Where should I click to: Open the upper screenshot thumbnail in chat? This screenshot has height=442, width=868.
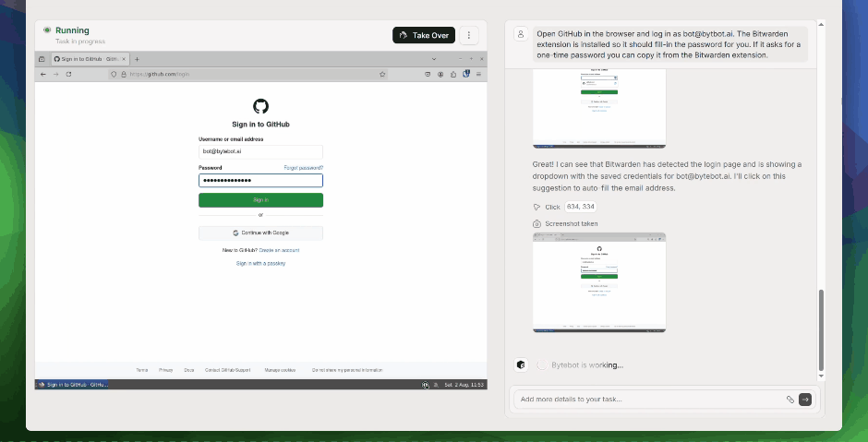(x=599, y=109)
